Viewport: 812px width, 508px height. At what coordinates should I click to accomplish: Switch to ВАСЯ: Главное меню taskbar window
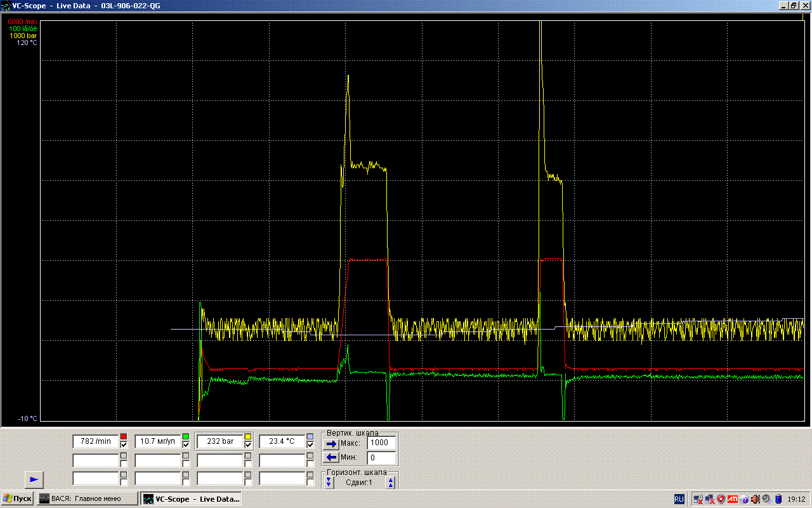click(x=88, y=499)
